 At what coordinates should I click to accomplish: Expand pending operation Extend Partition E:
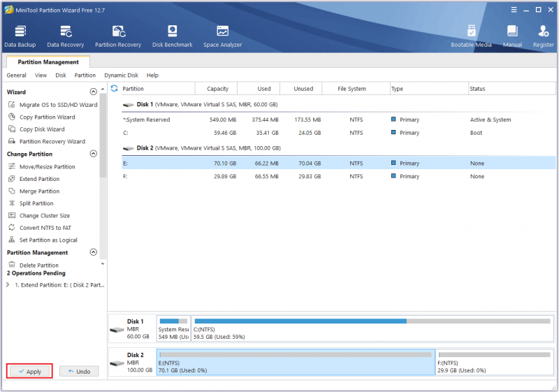(x=8, y=284)
